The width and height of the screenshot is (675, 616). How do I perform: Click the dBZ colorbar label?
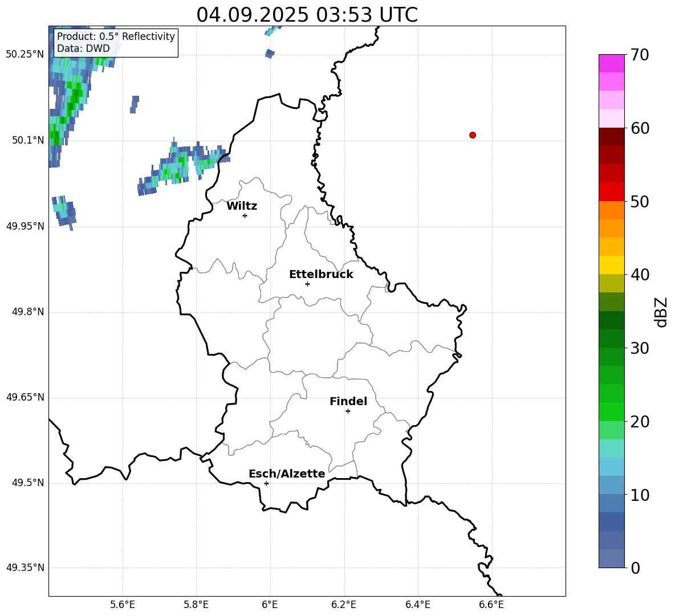[662, 312]
